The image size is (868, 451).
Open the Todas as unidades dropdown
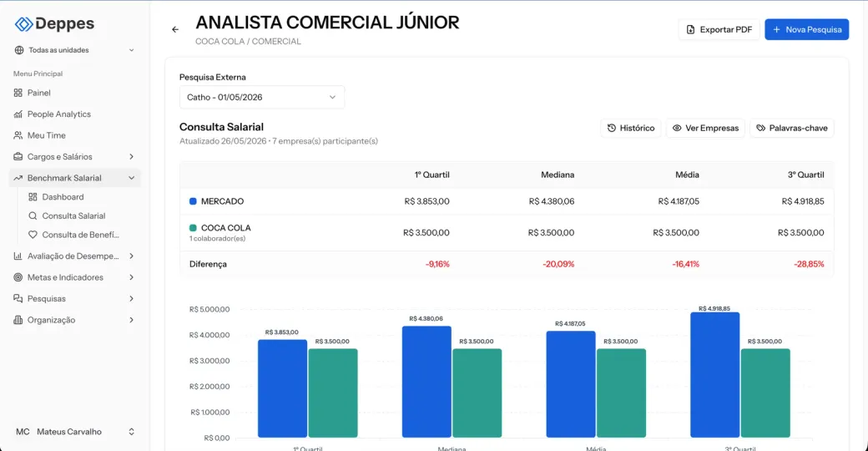75,50
